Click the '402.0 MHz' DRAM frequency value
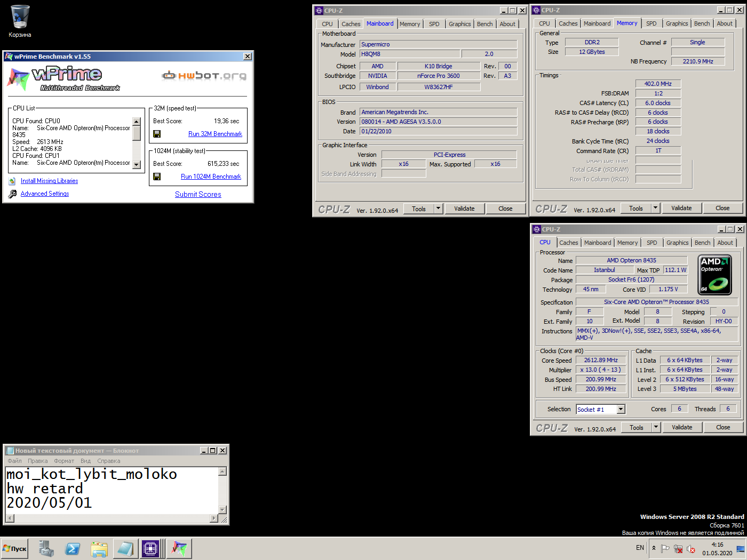The width and height of the screenshot is (747, 560). (658, 84)
